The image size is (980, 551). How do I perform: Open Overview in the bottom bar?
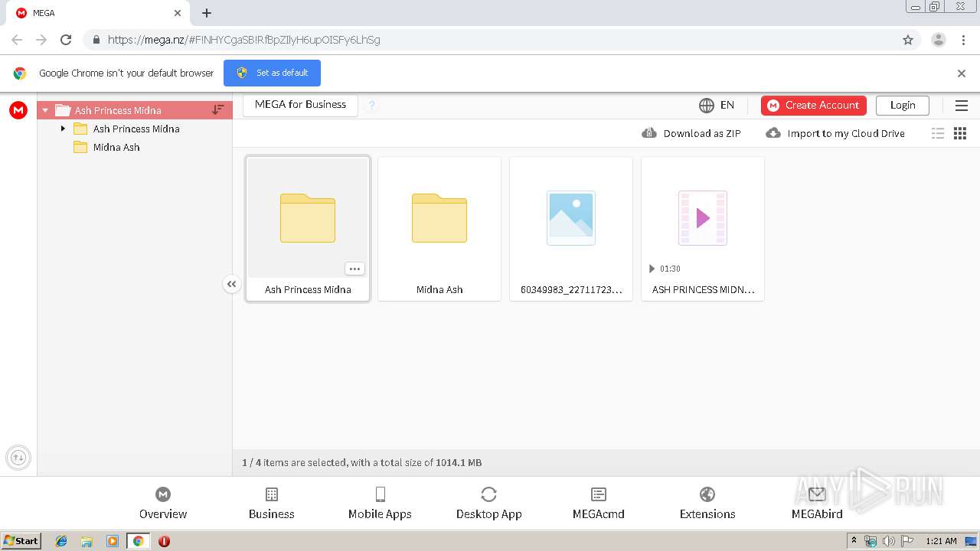point(163,504)
